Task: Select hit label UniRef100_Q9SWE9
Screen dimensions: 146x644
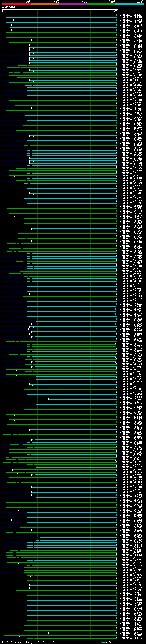Action: tap(131, 228)
